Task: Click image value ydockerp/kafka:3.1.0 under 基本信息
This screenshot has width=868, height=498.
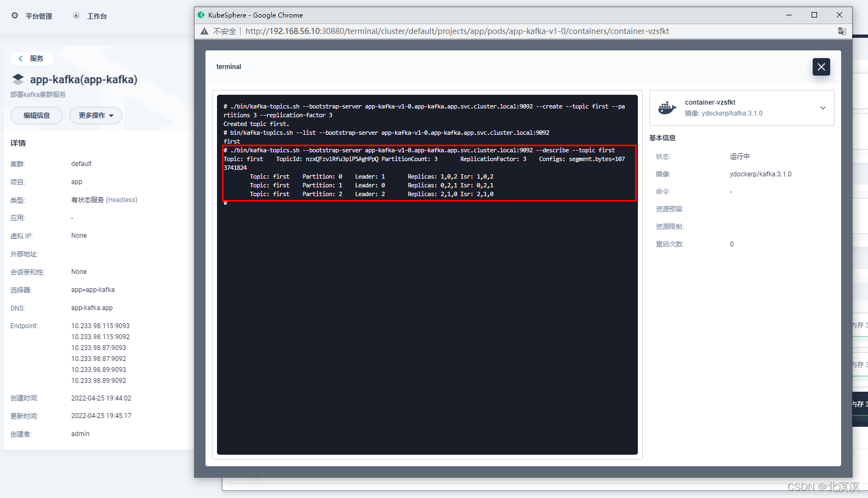Action: [761, 174]
